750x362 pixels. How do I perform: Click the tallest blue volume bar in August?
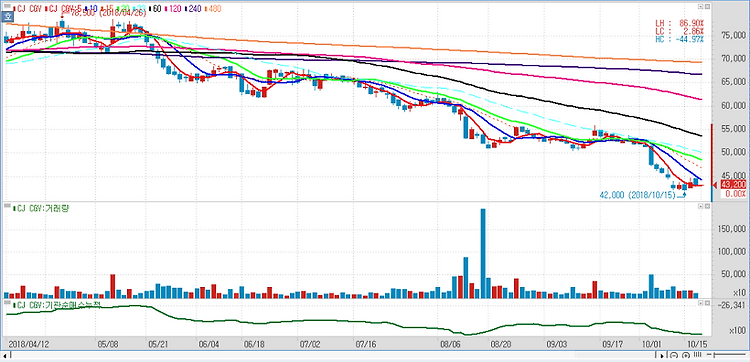tap(483, 253)
